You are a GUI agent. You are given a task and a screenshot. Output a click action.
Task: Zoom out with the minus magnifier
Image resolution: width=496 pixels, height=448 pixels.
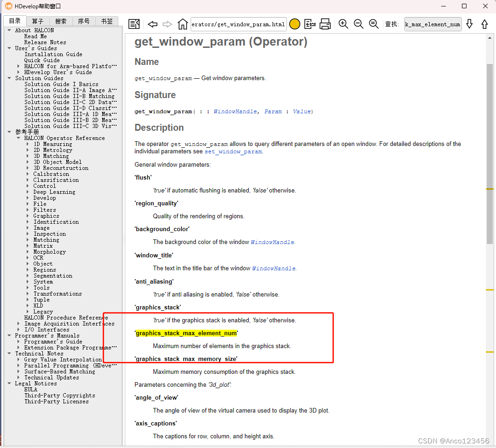pyautogui.click(x=358, y=24)
